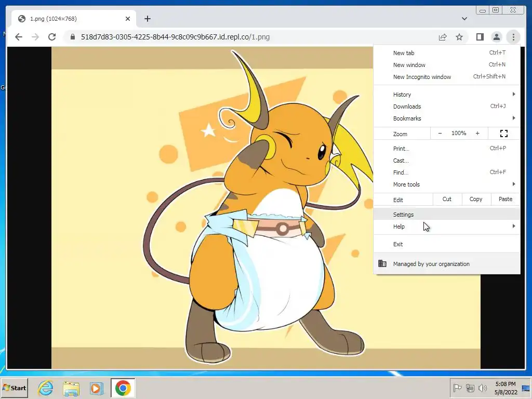Open Windows Media Player from taskbar
This screenshot has height=399, width=532.
(x=97, y=388)
